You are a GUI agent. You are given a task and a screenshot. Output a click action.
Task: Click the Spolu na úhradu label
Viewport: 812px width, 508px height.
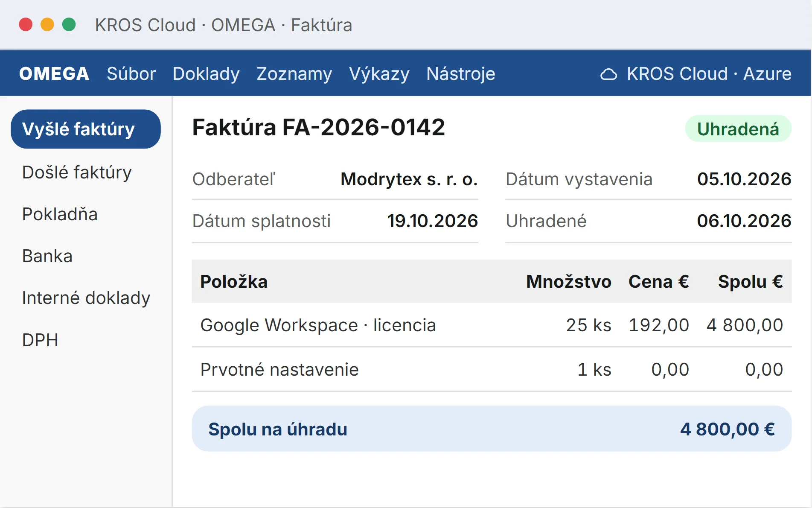tap(278, 429)
